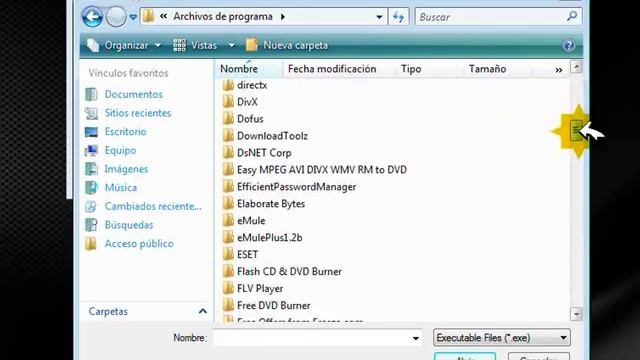Select the Elaborate Bytes folder
Image resolution: width=640 pixels, height=360 pixels.
pos(271,204)
